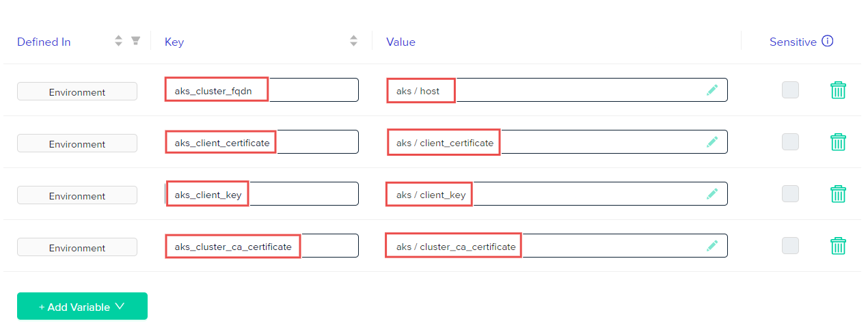868x332 pixels.
Task: Delete the aks_cluster_fqdn variable row
Action: point(838,90)
